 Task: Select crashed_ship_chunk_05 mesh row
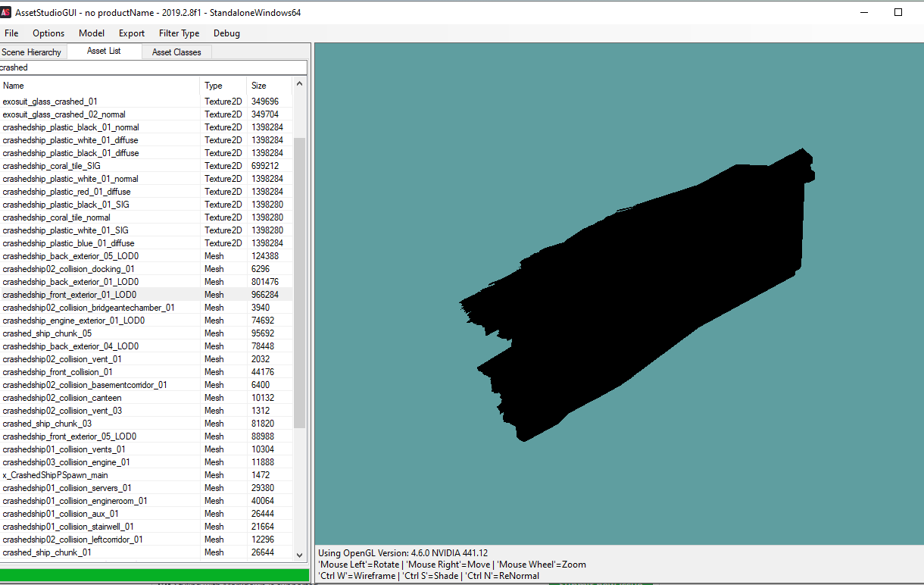coord(146,333)
